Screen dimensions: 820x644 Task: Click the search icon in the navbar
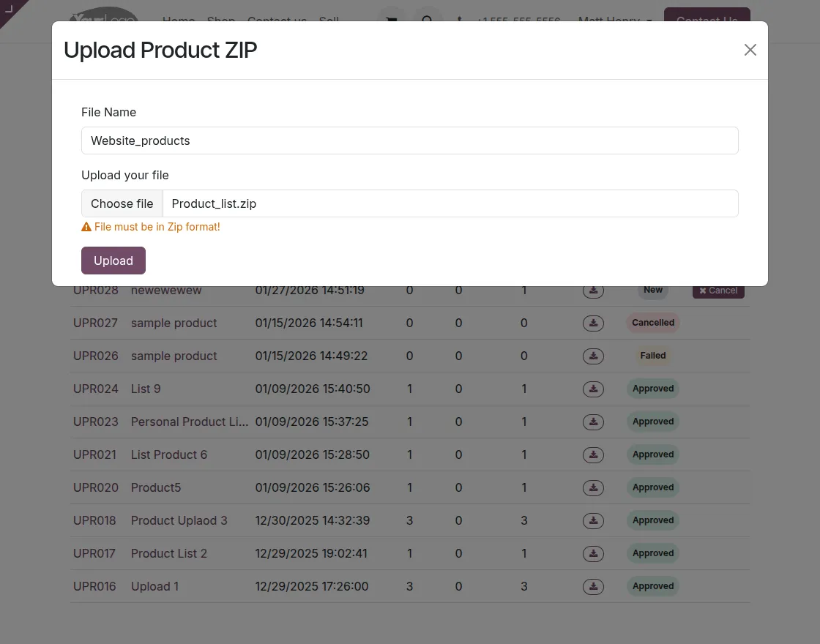[x=428, y=20]
